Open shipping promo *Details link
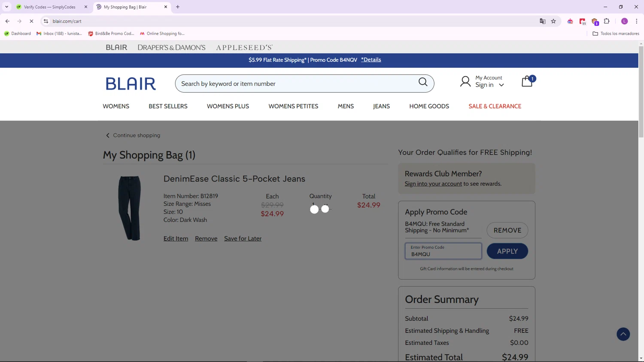The image size is (644, 362). (371, 60)
